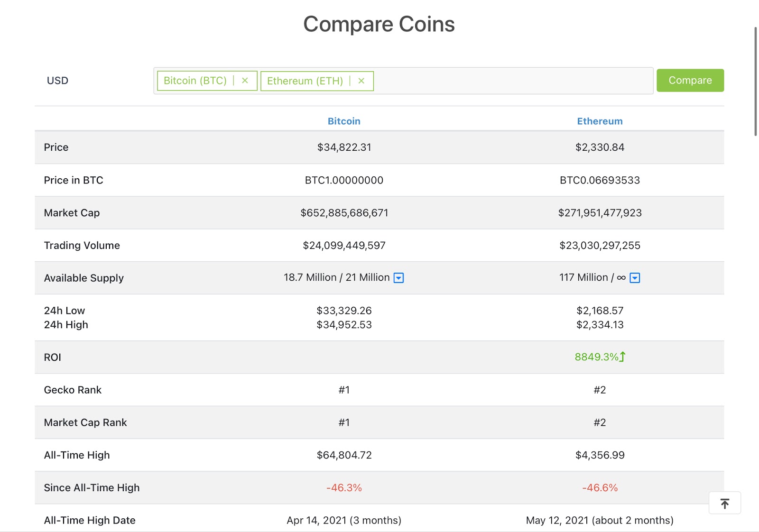Click the 18.7 Million / 21 Million supply text
The height and width of the screenshot is (532, 759).
(x=336, y=277)
